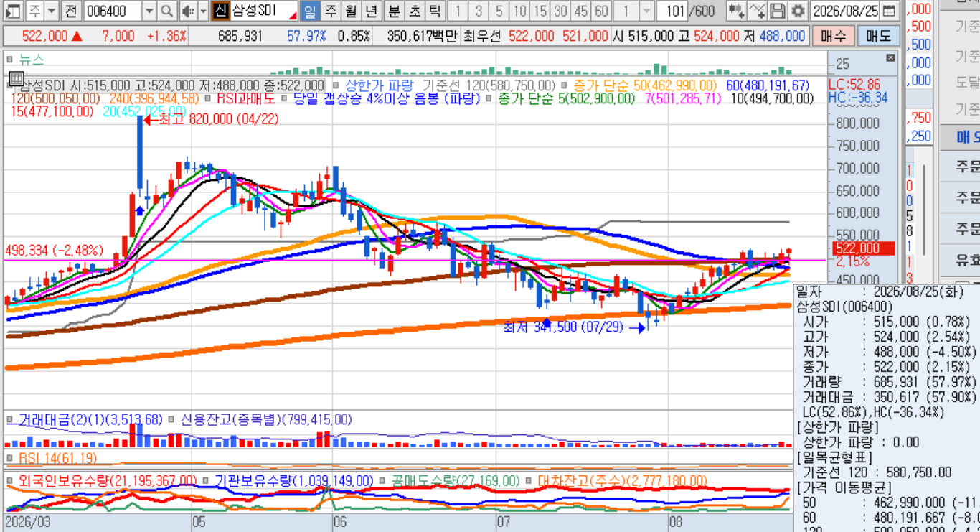This screenshot has height=532, width=980.
Task: Toggle the 신용잔고(종목별) indicator marker
Action: tap(171, 419)
